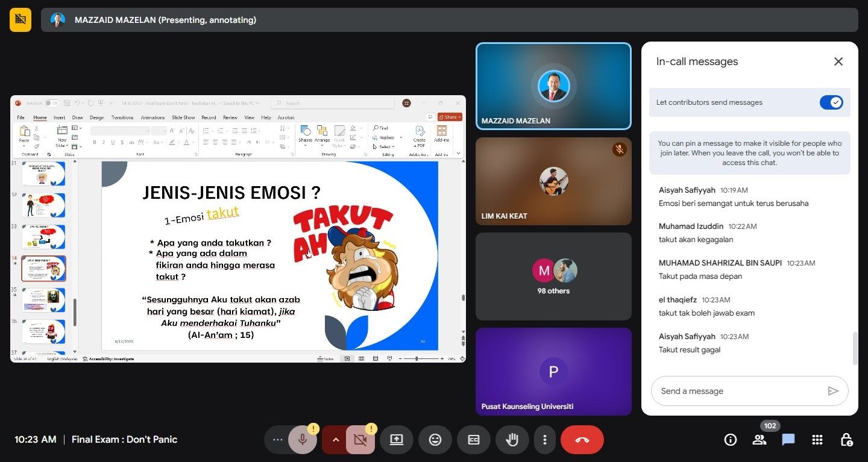Open host controls lock icon
Screen dimensions: 868x462
pos(846,440)
